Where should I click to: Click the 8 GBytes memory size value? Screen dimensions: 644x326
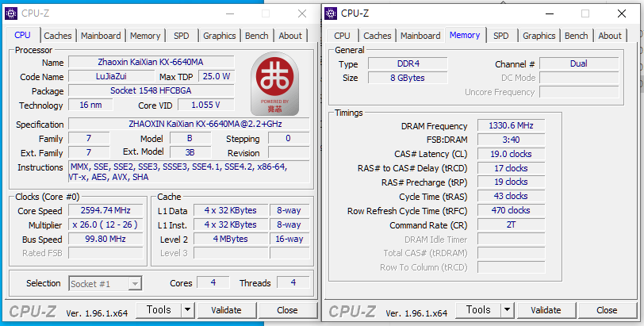click(x=408, y=78)
